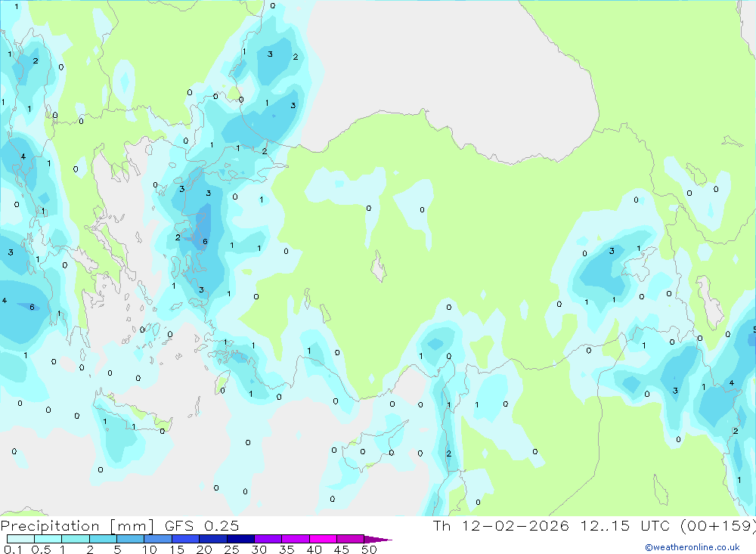Click the 'Th 12-02-2026' date text
The image size is (756, 554).
pos(501,526)
